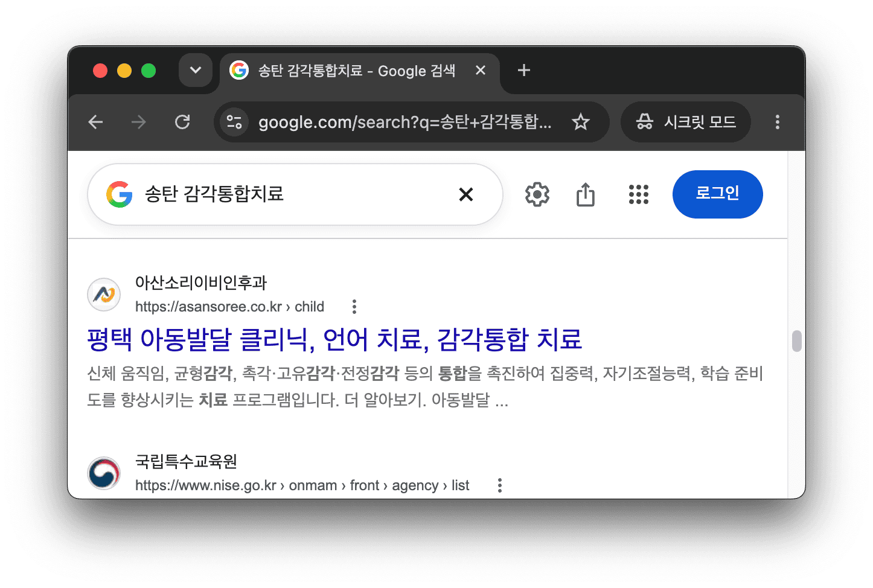Open the 시크릿 모드 incognito indicator
Image resolution: width=873 pixels, height=588 pixels.
(686, 122)
